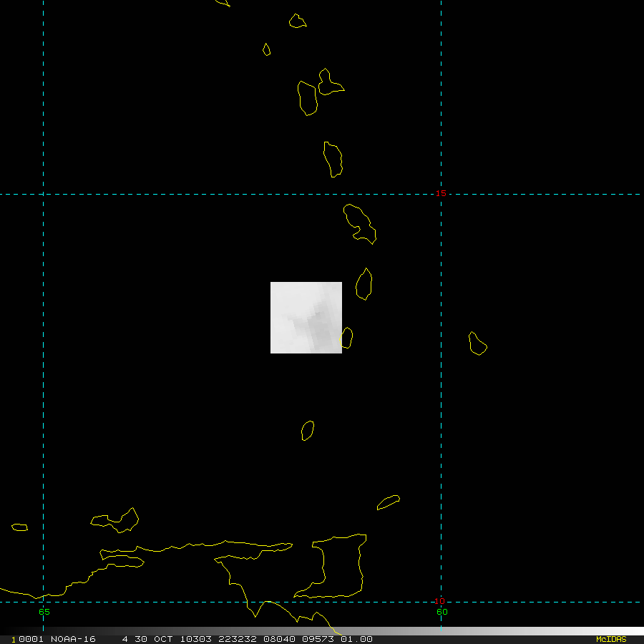Click the yellow frame number 1

coord(14,640)
